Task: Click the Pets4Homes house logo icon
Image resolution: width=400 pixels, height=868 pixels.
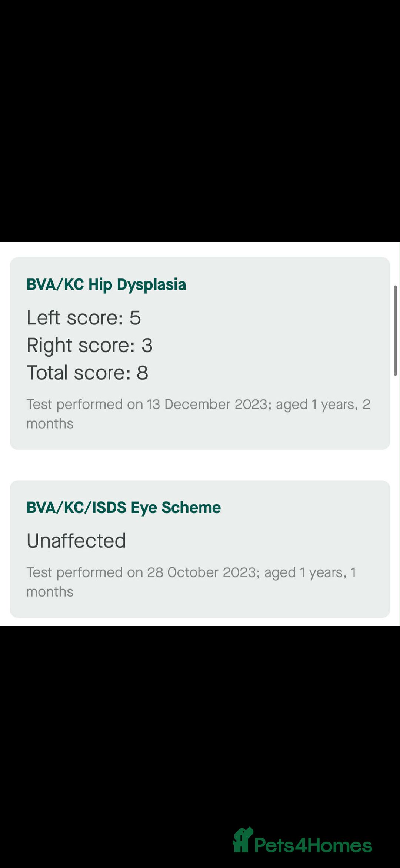Action: pos(243,841)
